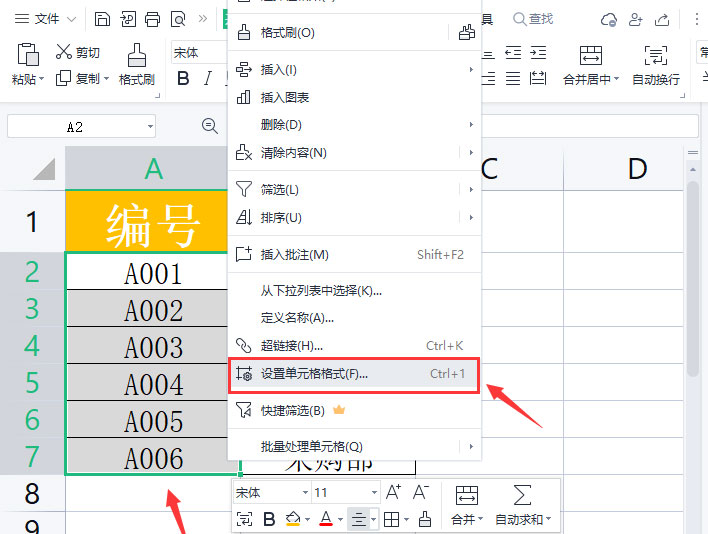The image size is (708, 534).
Task: Click the 查找 search button
Action: (533, 19)
